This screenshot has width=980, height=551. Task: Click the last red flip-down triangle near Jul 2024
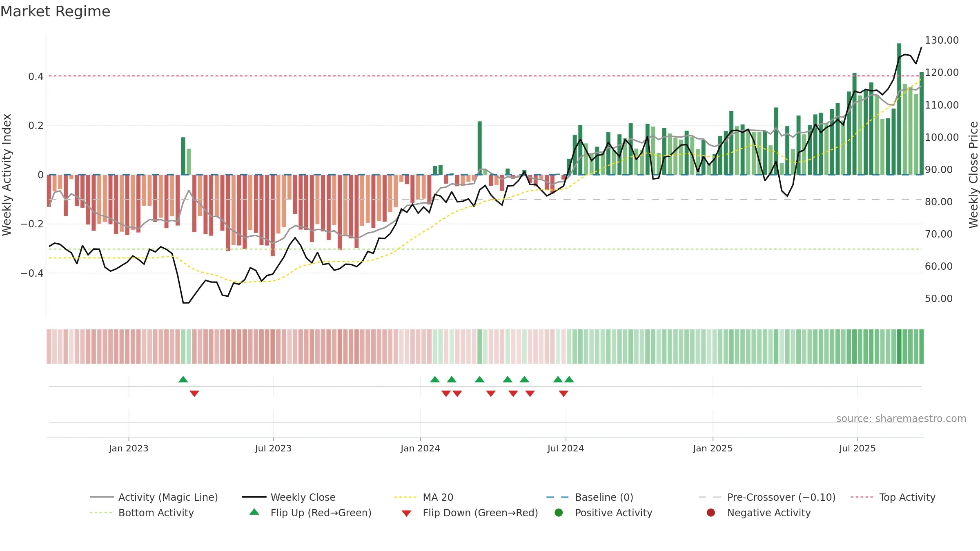point(563,393)
